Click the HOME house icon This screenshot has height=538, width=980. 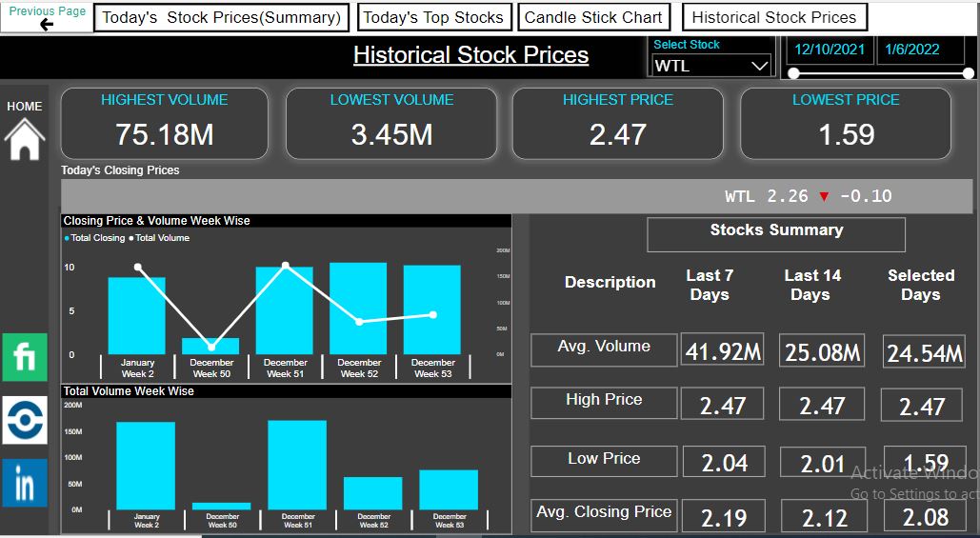[x=25, y=139]
